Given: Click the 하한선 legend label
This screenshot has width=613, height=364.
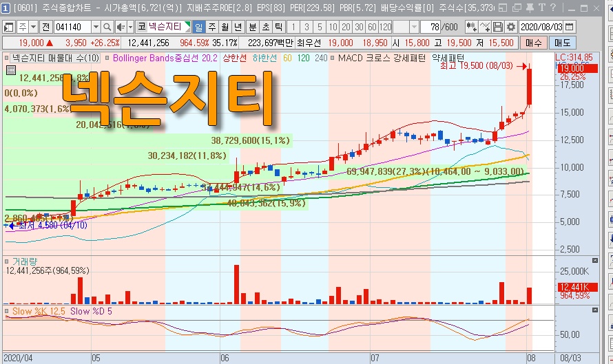Looking at the screenshot, I should pos(264,58).
